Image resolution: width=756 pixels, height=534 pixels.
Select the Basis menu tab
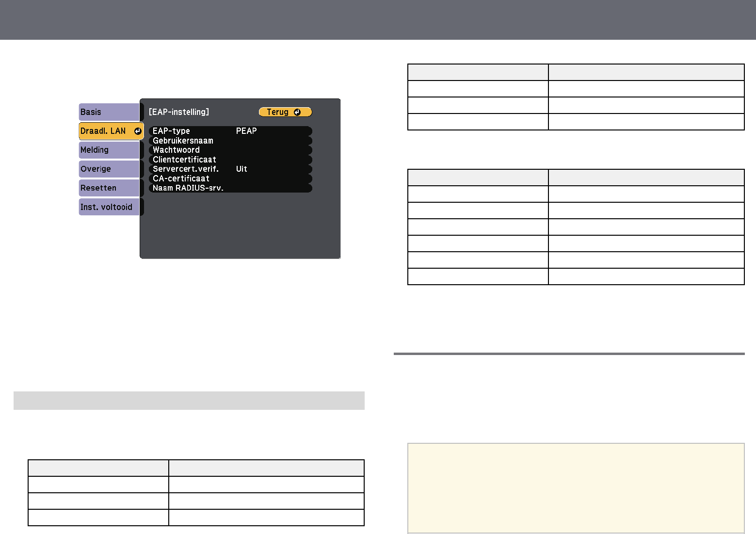pos(109,112)
